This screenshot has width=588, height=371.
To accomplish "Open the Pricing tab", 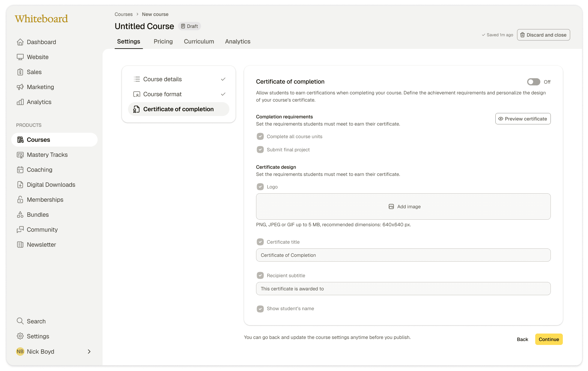I will tap(163, 41).
